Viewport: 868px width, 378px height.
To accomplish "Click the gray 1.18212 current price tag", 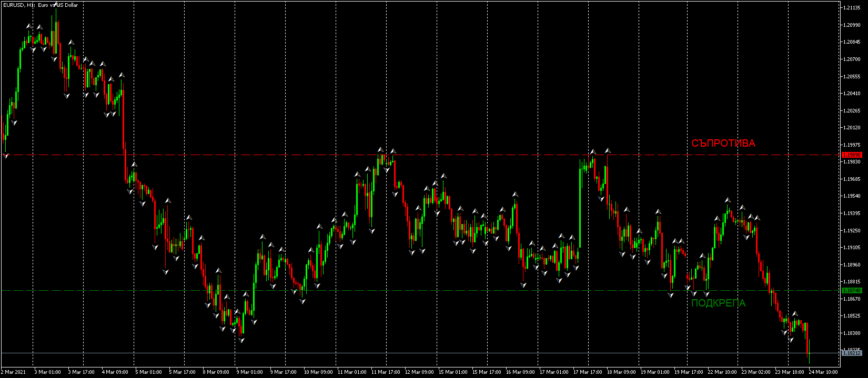I will pos(852,353).
